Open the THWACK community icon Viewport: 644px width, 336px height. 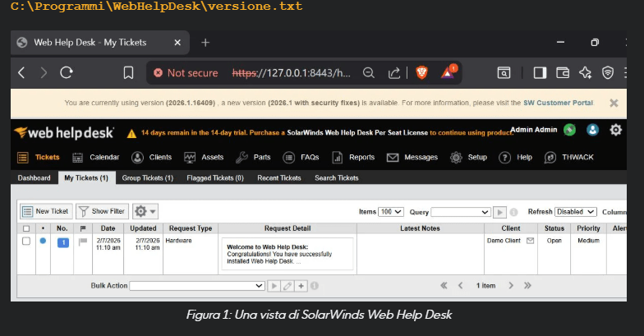pos(550,158)
